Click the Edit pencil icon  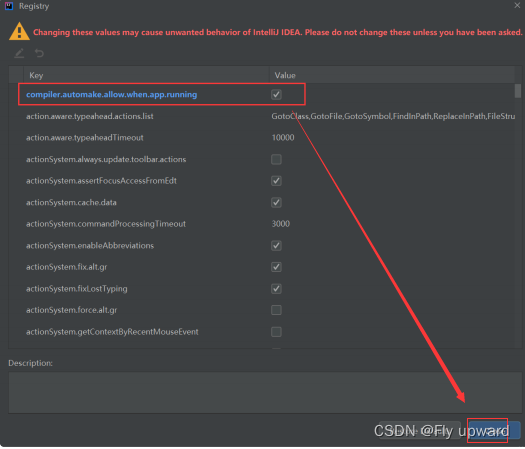coord(19,53)
